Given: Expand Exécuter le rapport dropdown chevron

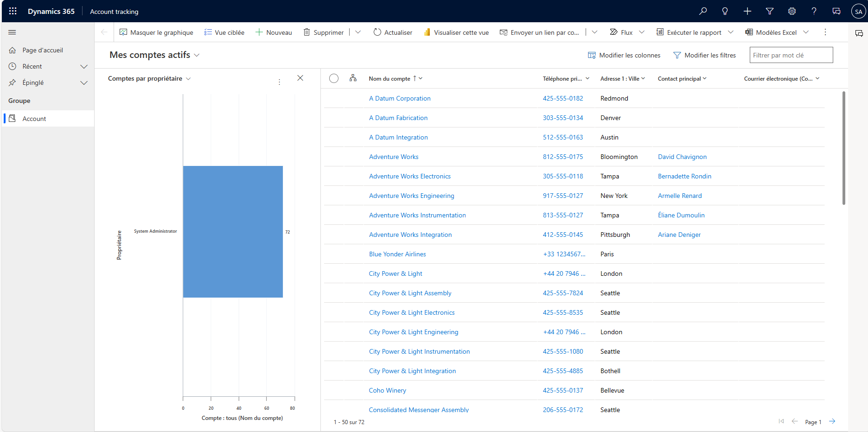Looking at the screenshot, I should (x=731, y=32).
